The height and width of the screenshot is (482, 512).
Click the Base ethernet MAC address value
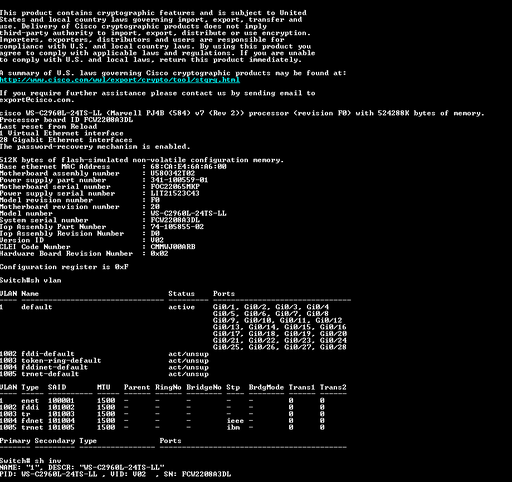pyautogui.click(x=188, y=166)
